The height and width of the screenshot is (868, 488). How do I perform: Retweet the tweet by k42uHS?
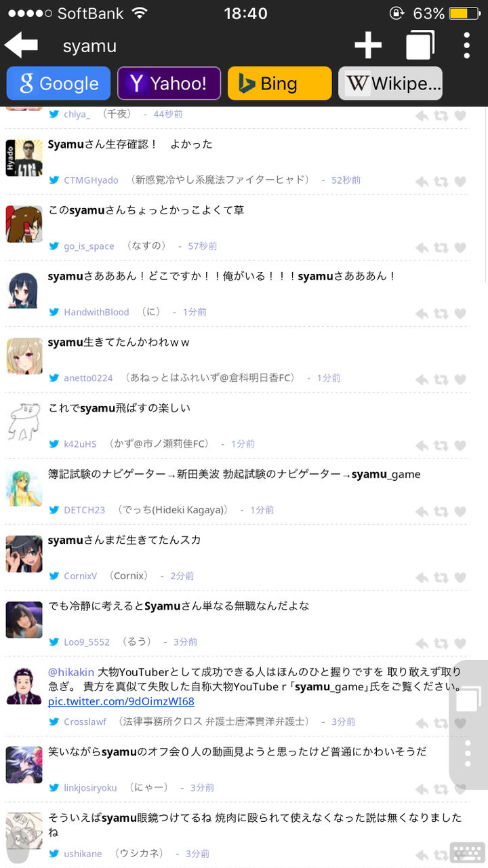[441, 446]
